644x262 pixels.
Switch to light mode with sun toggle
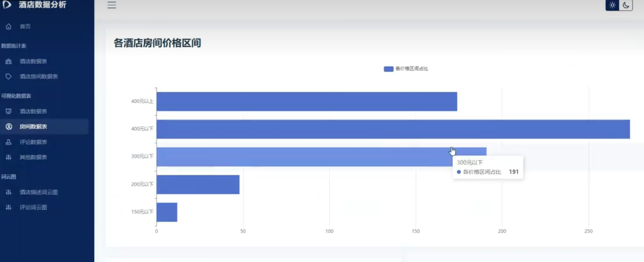pos(612,5)
